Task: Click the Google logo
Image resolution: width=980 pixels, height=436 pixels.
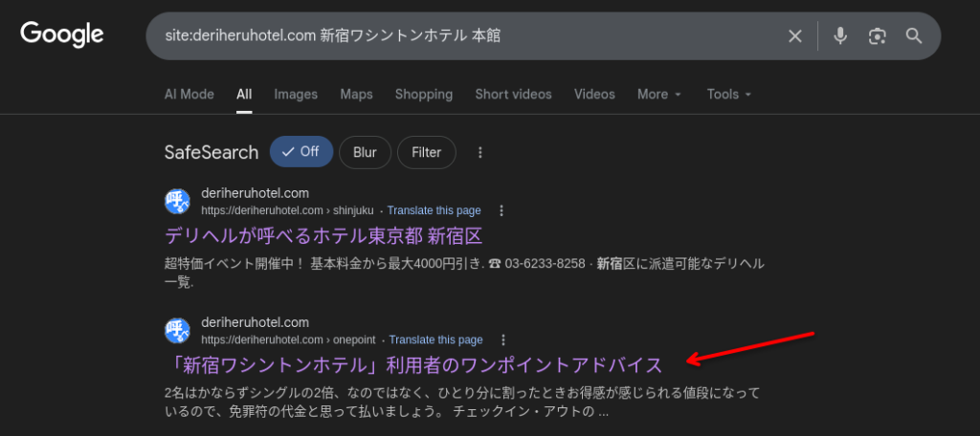Action: (62, 35)
